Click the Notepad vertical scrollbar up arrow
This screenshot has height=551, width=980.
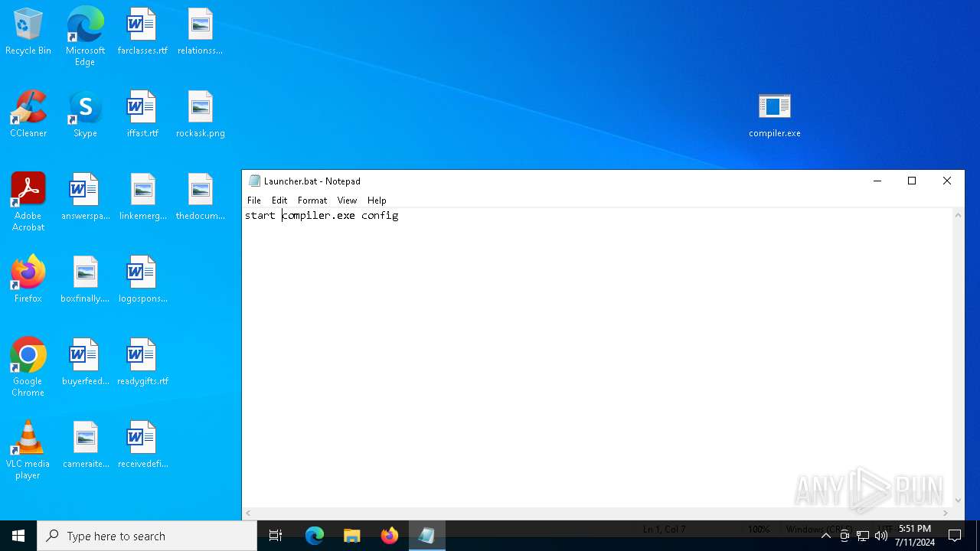[958, 215]
